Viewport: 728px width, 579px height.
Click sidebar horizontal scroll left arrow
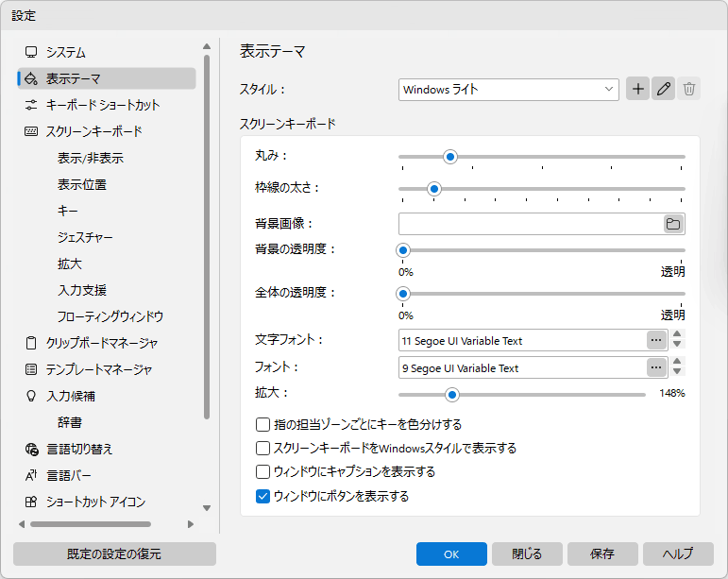(22, 524)
